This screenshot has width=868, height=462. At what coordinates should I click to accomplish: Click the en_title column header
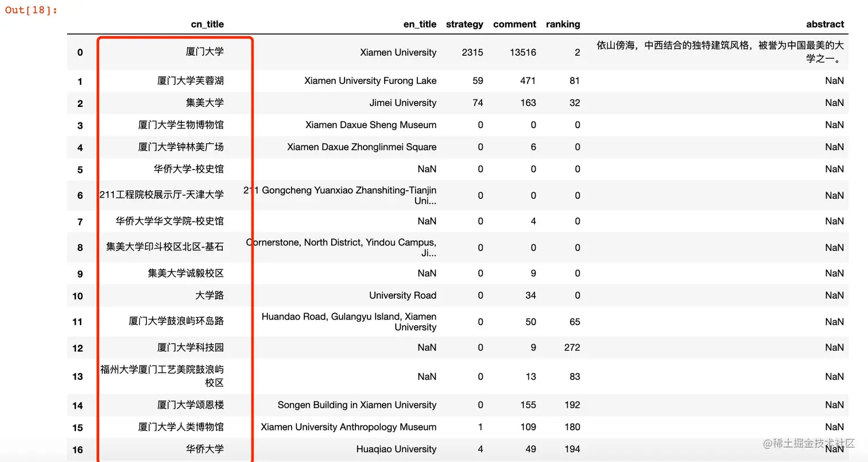click(x=420, y=24)
